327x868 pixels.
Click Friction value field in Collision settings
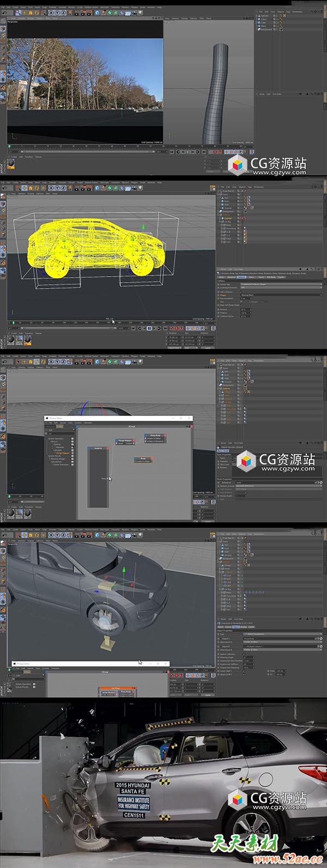[x=245, y=313]
